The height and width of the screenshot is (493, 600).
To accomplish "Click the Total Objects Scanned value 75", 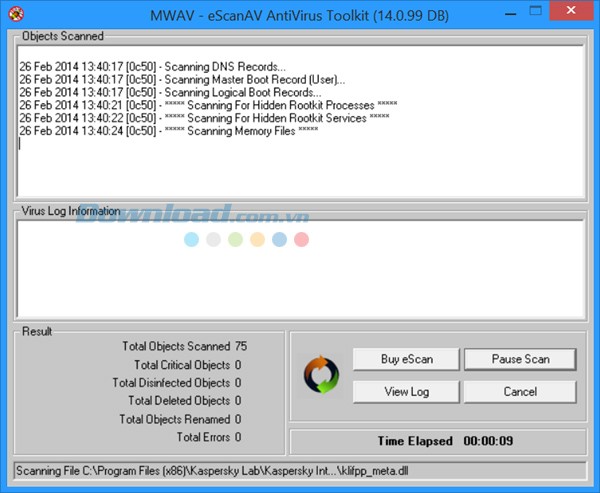I will (x=241, y=346).
